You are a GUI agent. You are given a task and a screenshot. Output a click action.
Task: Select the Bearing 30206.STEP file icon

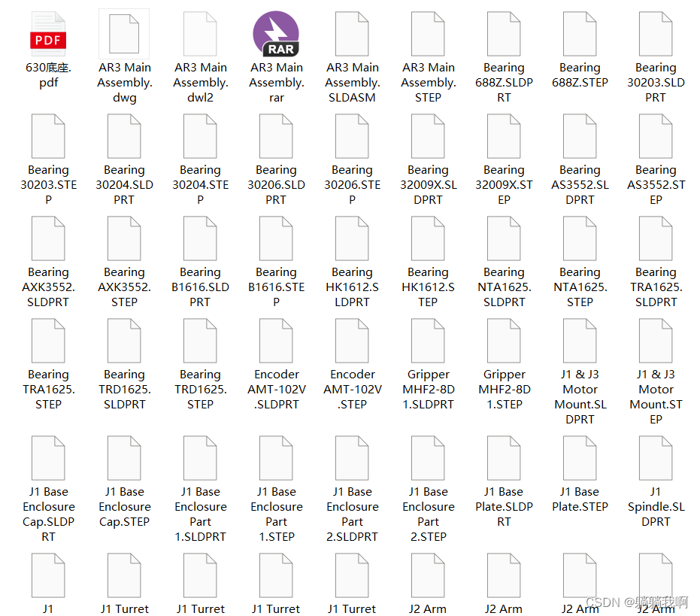click(x=352, y=136)
